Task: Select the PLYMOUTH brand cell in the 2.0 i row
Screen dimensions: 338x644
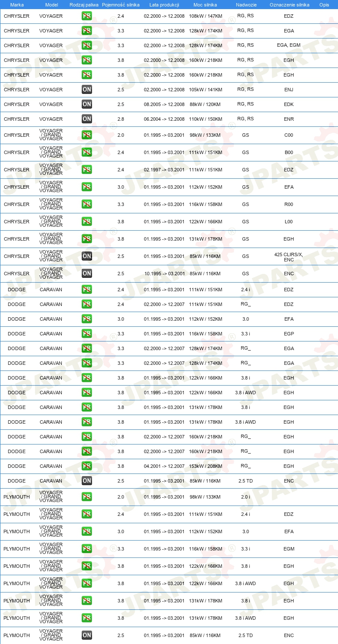Action: 16,497
